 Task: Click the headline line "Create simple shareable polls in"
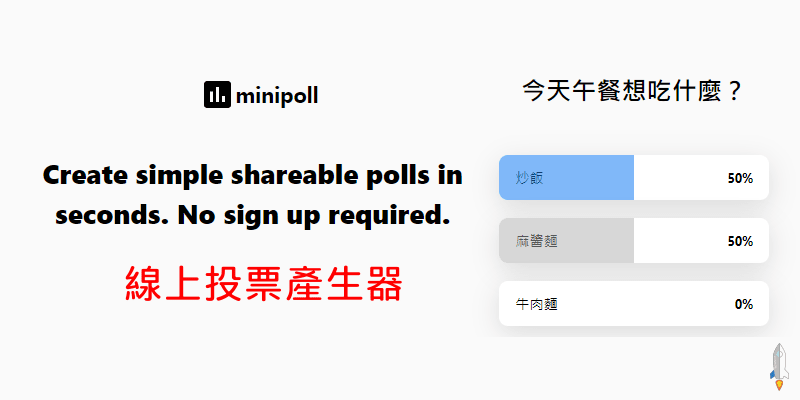(253, 176)
